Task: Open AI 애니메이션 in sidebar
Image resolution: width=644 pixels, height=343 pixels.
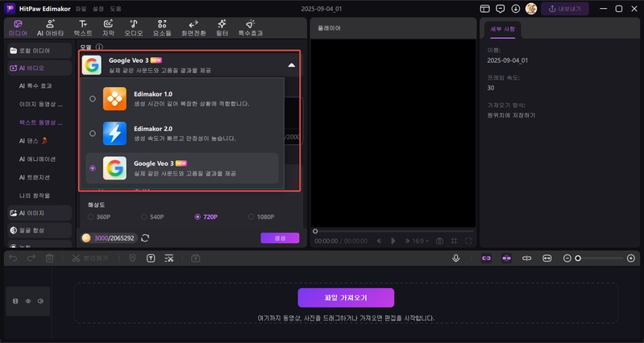Action: (37, 159)
